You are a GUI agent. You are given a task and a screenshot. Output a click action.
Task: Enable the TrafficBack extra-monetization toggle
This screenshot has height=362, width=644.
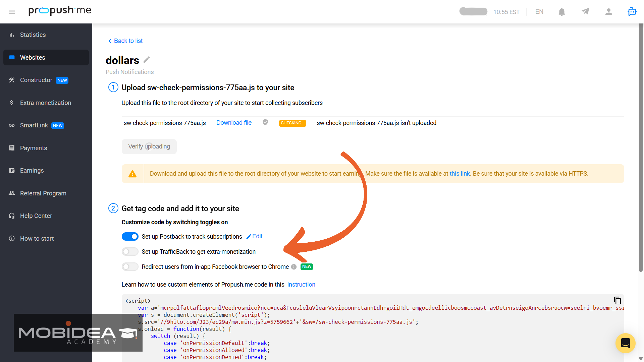(x=130, y=252)
